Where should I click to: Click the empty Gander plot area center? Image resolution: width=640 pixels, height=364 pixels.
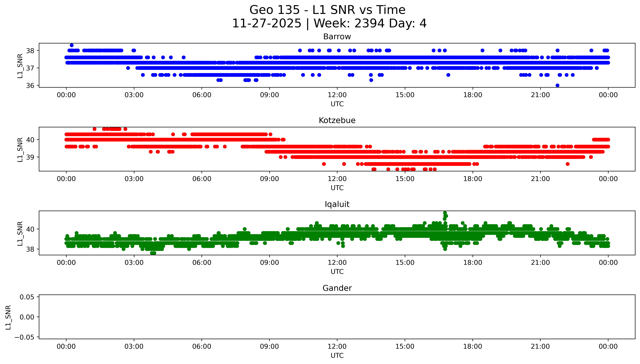337,317
